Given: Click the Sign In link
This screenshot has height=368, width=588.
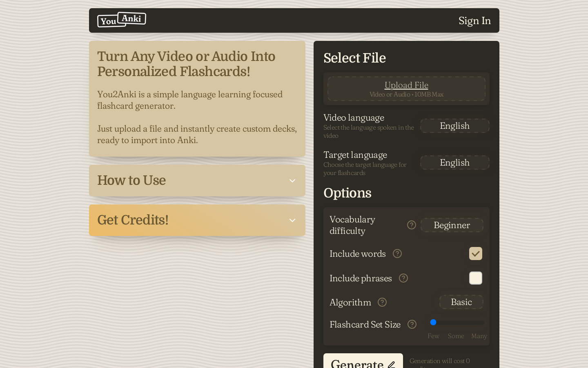Looking at the screenshot, I should pos(474,20).
